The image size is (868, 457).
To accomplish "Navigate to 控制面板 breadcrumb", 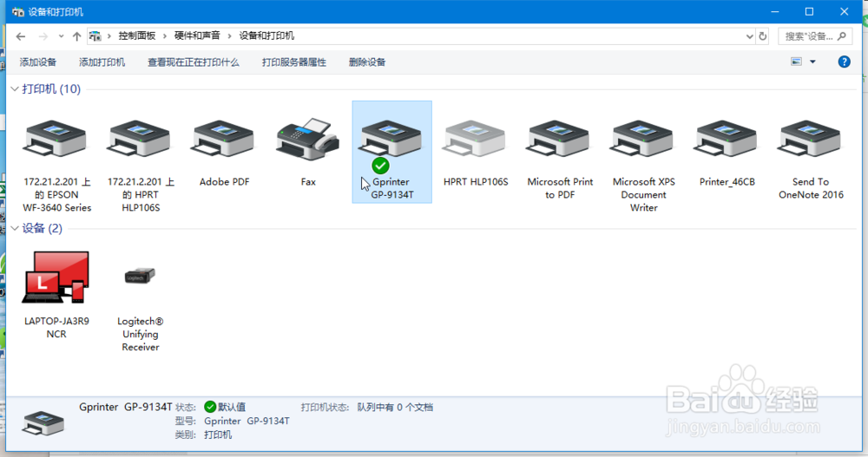I will (137, 36).
